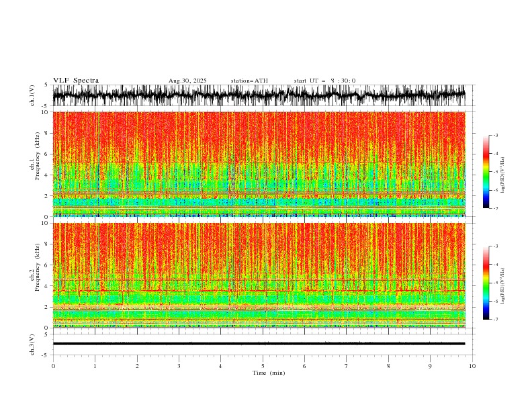Click time axis tick label '10'
This screenshot has height=411, width=532.
click(472, 366)
